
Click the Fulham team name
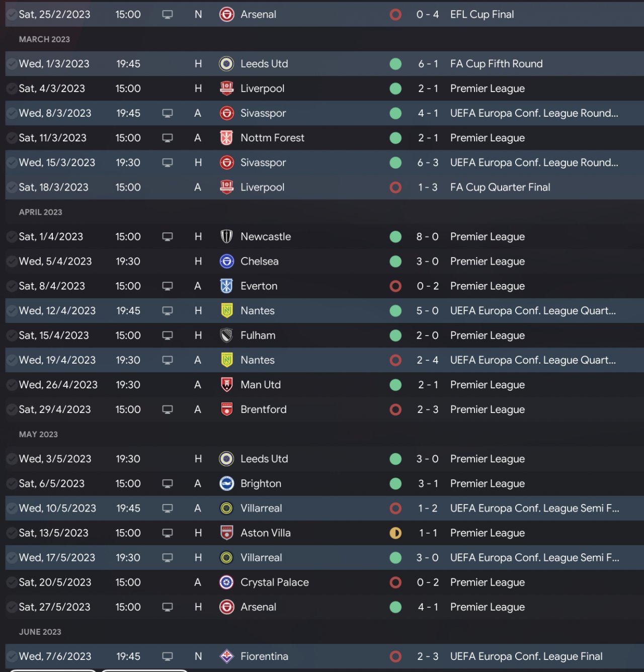[258, 335]
